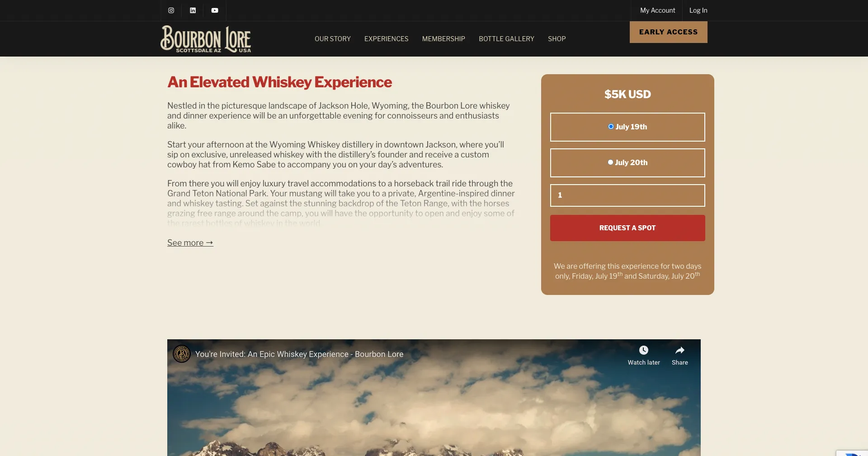Click the Bourbon Lore logo
This screenshot has height=456, width=868.
206,39
